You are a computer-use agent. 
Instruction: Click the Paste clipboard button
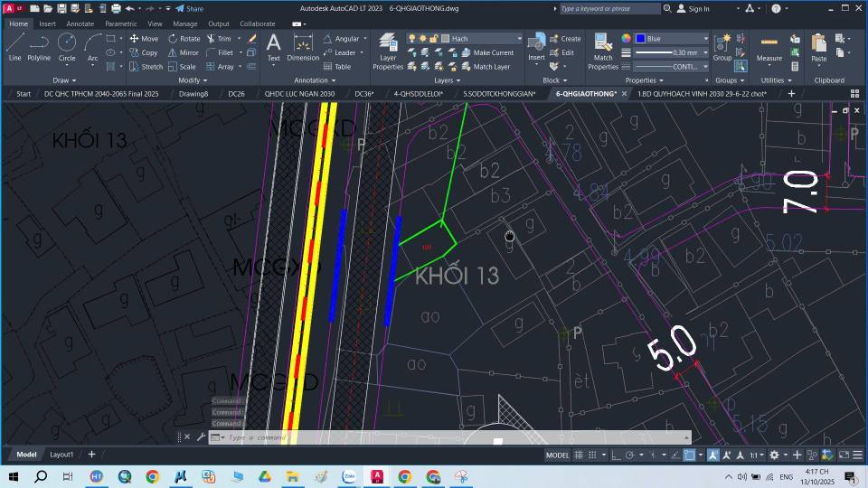[x=819, y=48]
